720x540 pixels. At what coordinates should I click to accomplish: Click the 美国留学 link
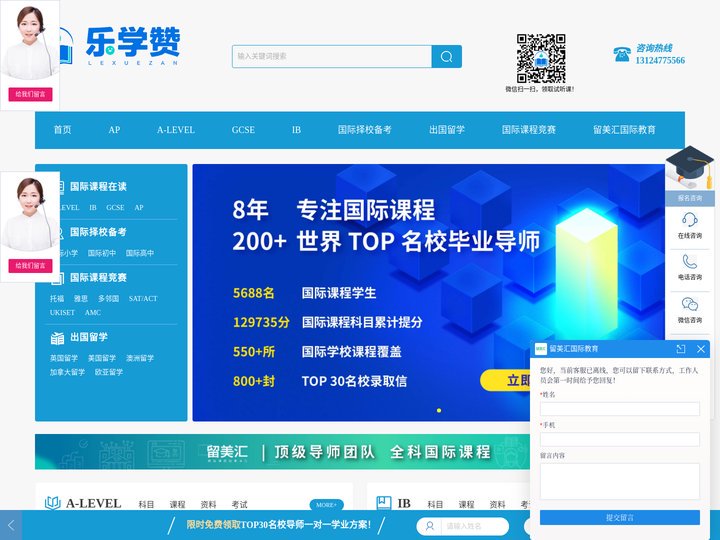[x=101, y=358]
